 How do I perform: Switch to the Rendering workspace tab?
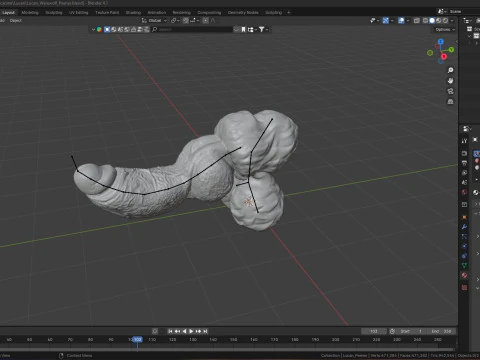(182, 13)
